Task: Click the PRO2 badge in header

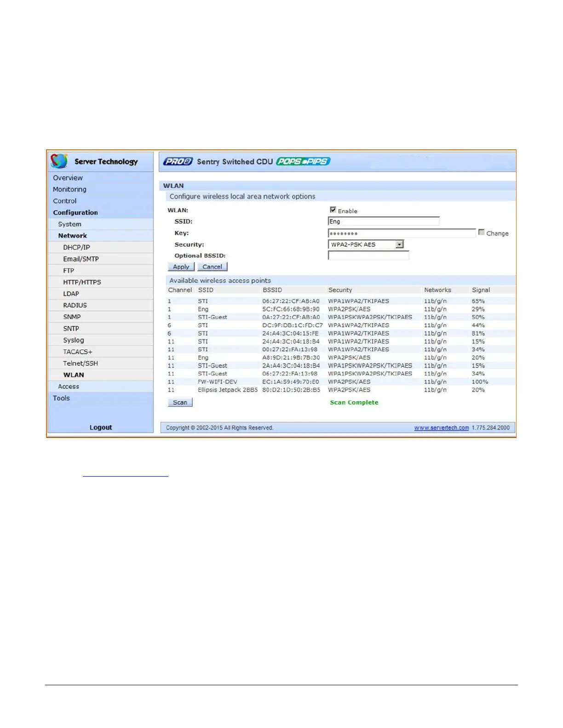Action: pos(178,161)
